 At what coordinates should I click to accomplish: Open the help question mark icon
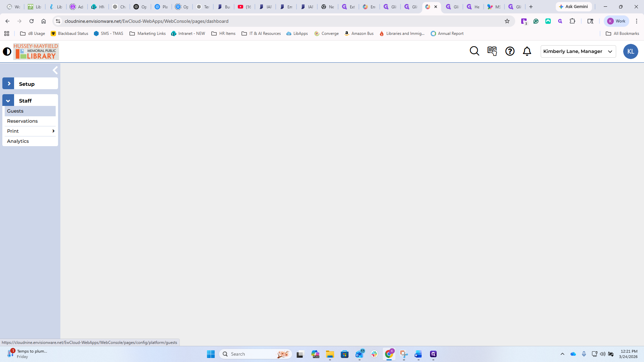tap(510, 51)
